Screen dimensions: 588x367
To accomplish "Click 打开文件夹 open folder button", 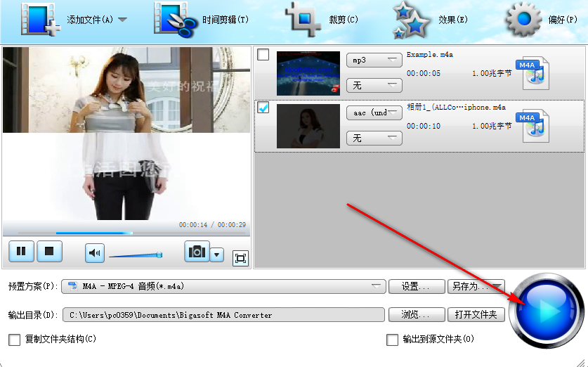I will (x=476, y=314).
